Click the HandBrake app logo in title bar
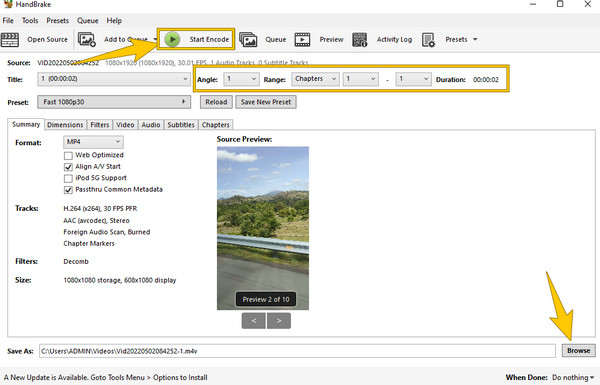 coord(7,4)
